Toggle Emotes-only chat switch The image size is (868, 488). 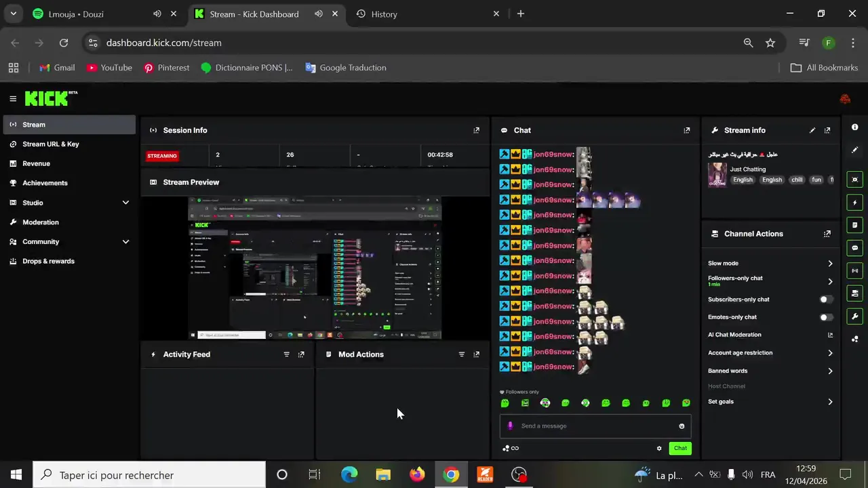(x=825, y=317)
